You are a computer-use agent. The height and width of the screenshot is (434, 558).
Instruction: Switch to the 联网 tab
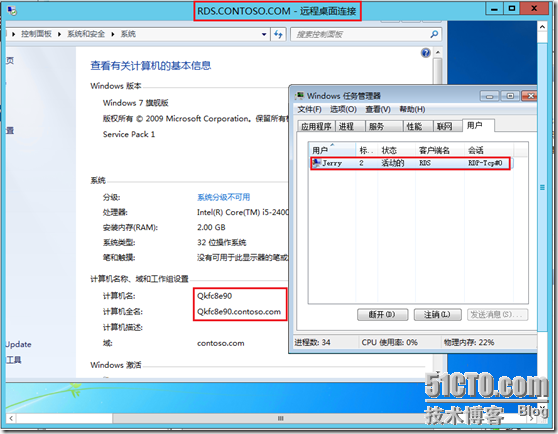447,126
